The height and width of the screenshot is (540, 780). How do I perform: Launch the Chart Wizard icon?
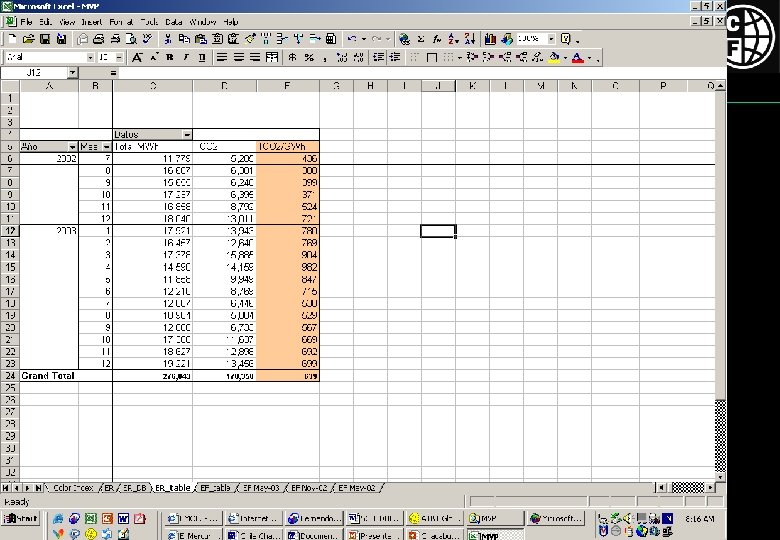[490, 39]
